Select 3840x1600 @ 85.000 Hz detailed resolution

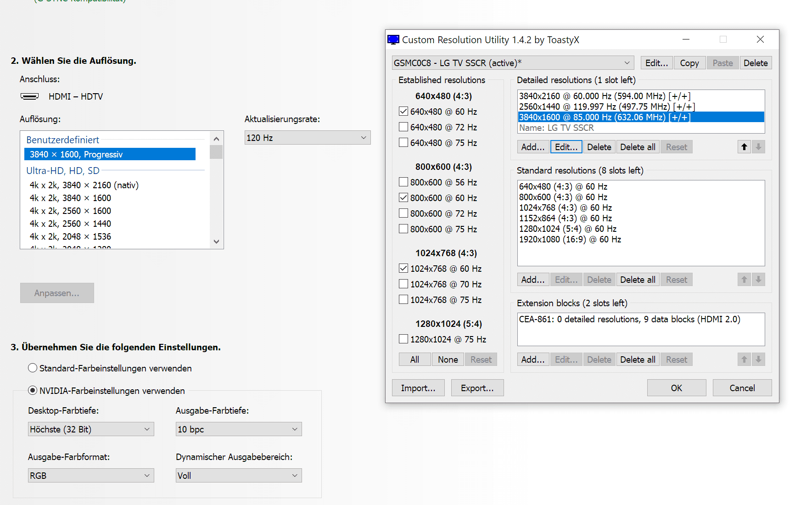tap(641, 117)
